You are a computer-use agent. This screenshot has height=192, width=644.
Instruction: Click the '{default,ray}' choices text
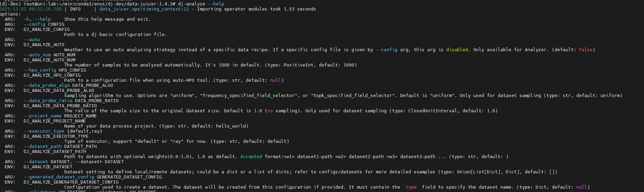(x=85, y=131)
